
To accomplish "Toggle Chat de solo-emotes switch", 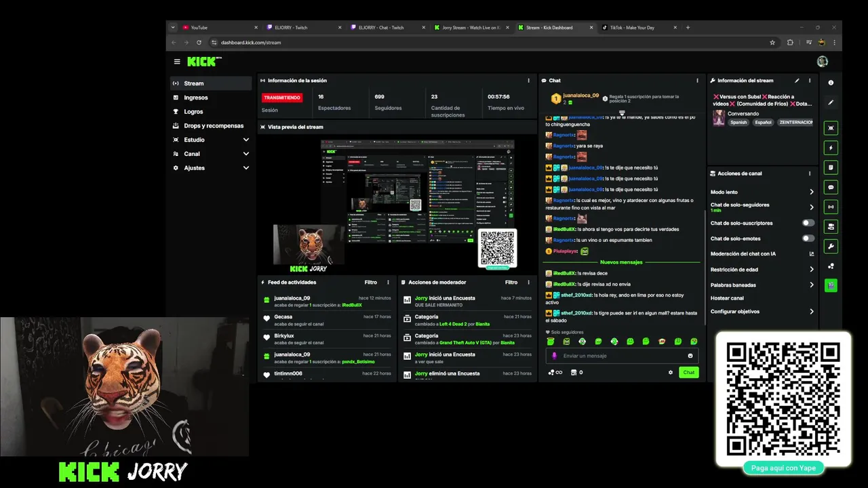I will [808, 239].
